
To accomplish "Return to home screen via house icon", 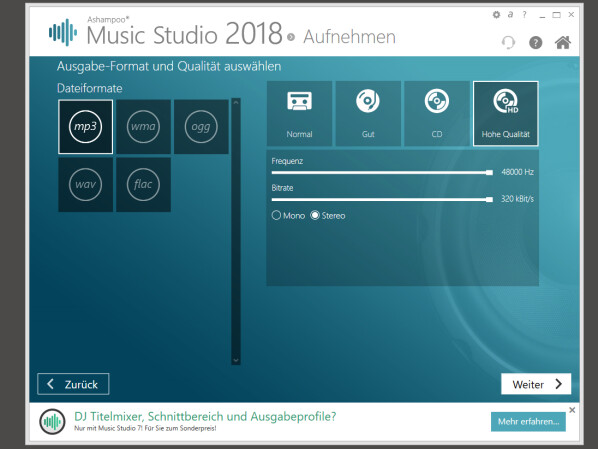I will pyautogui.click(x=563, y=42).
